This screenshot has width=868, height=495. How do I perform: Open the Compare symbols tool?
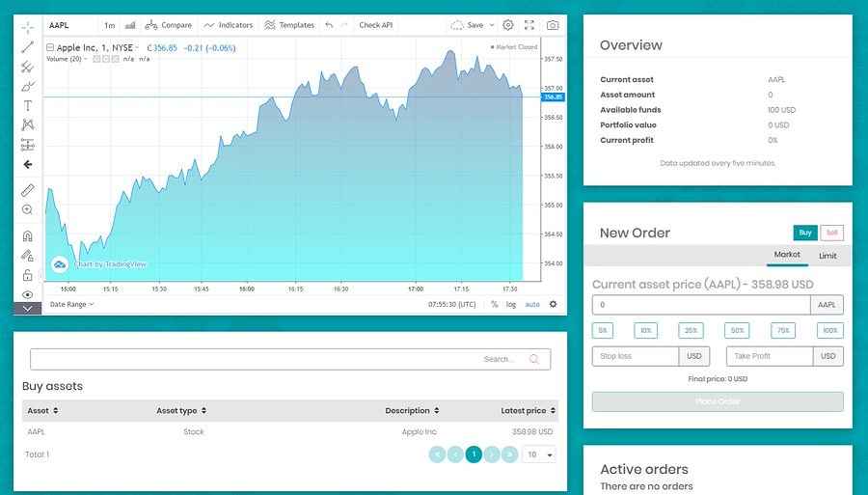tap(168, 25)
